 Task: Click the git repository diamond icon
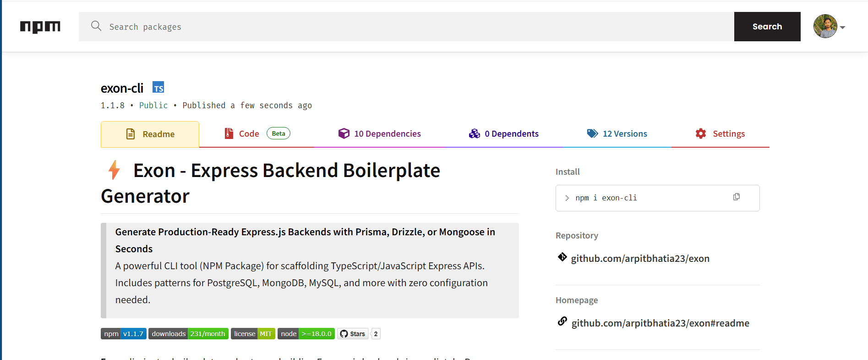[x=562, y=257]
